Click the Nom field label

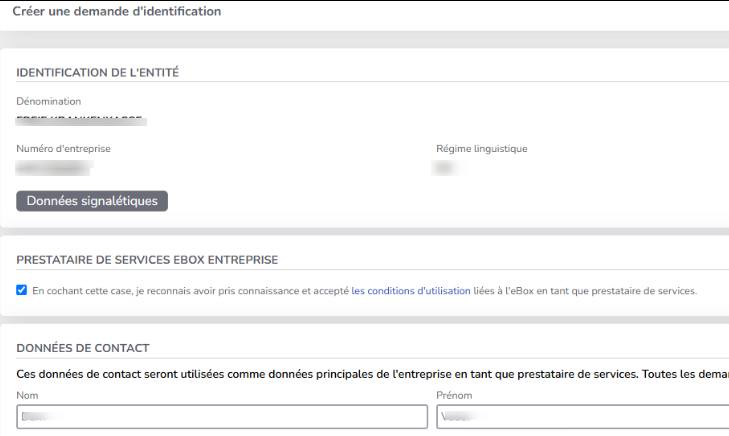[28, 395]
